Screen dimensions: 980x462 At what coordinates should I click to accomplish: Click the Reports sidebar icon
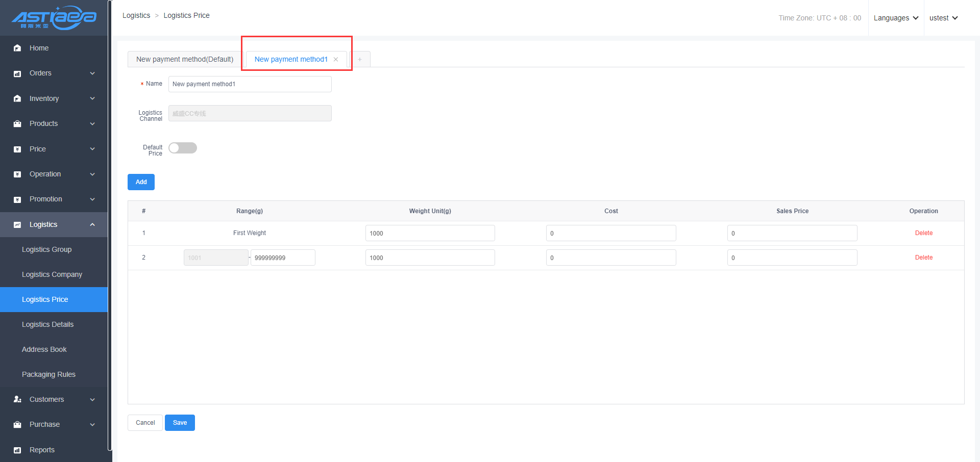click(x=17, y=450)
